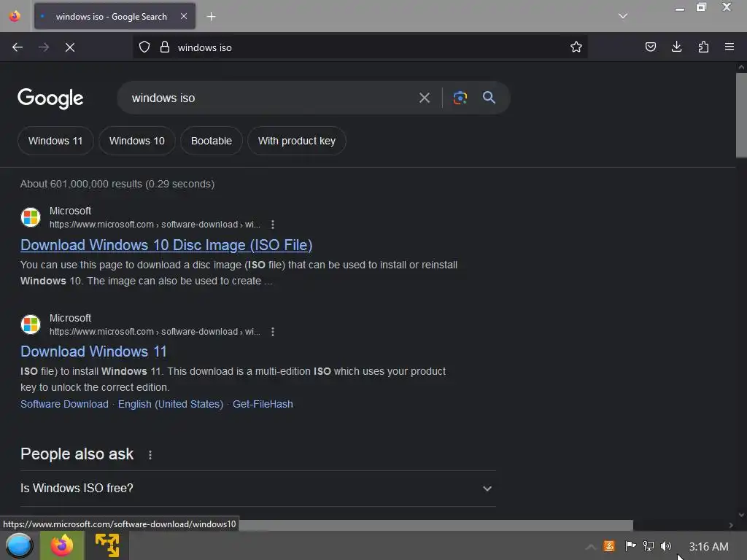747x560 pixels.
Task: Follow English (United States) sublink
Action: (171, 404)
